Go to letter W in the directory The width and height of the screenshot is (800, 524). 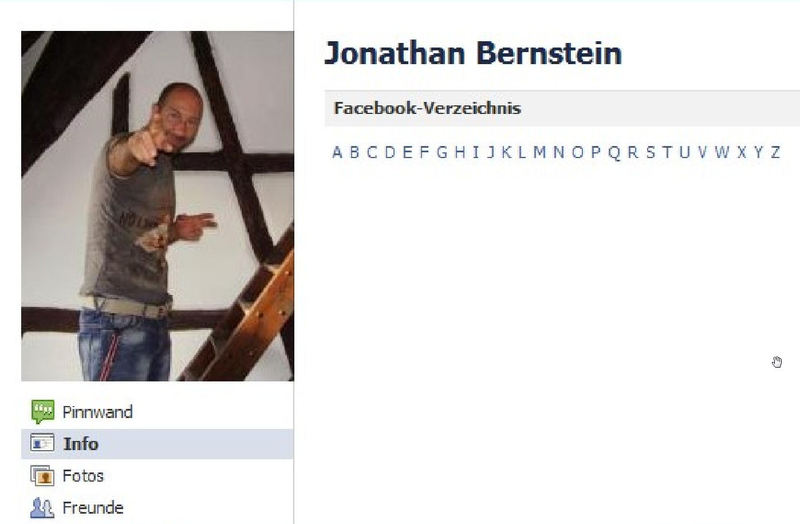722,152
